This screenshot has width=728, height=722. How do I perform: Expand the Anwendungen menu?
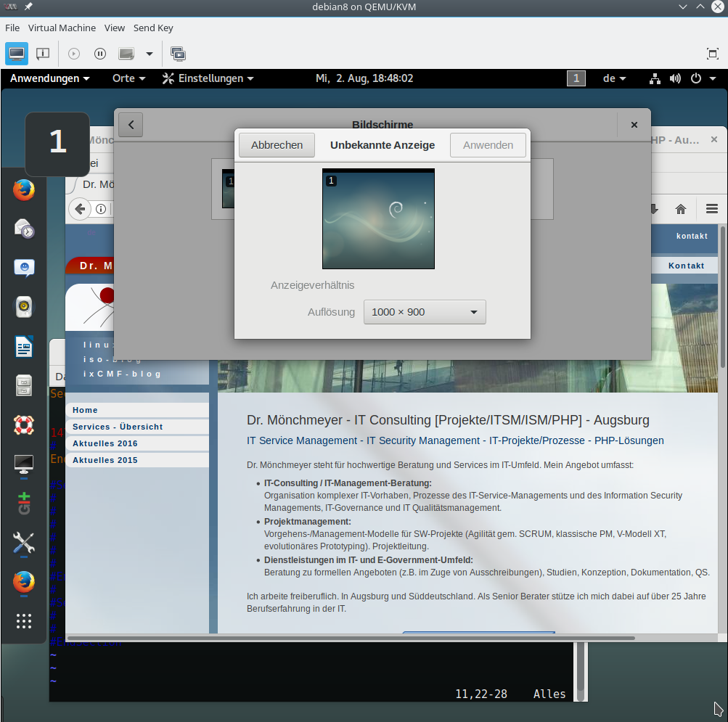(x=49, y=78)
